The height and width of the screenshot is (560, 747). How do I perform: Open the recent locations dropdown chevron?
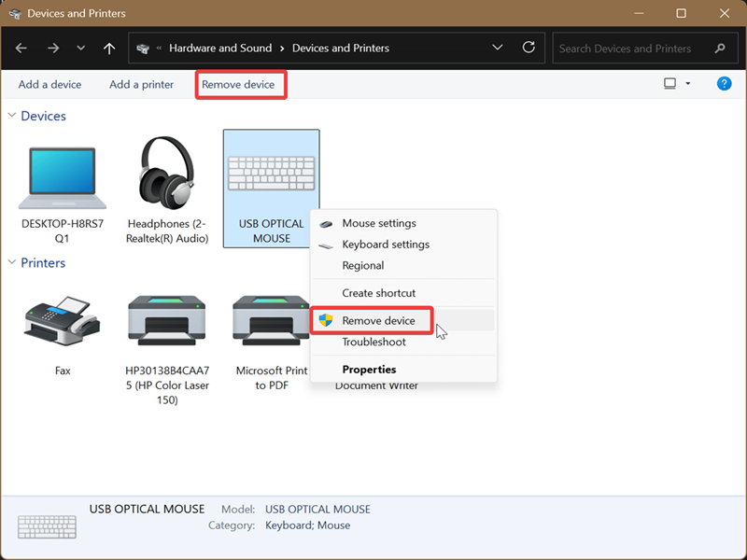tap(81, 49)
